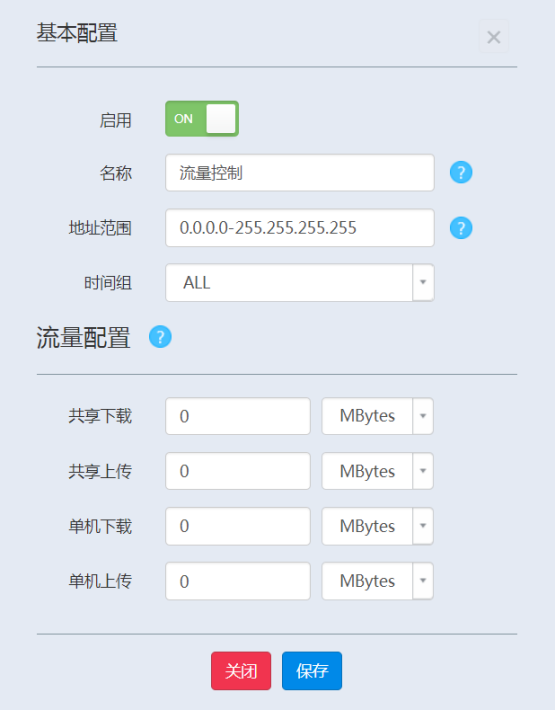Viewport: 556px width, 710px height.
Task: Click the red 关闭 button
Action: coord(241,671)
